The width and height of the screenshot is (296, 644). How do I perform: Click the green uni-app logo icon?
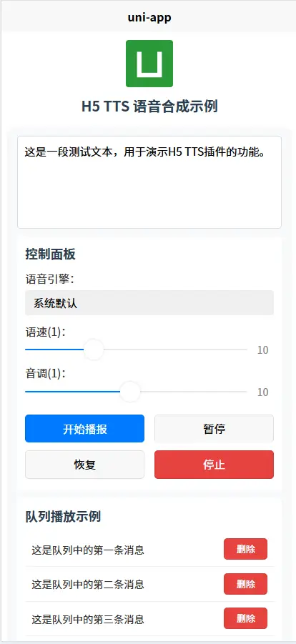click(x=149, y=64)
